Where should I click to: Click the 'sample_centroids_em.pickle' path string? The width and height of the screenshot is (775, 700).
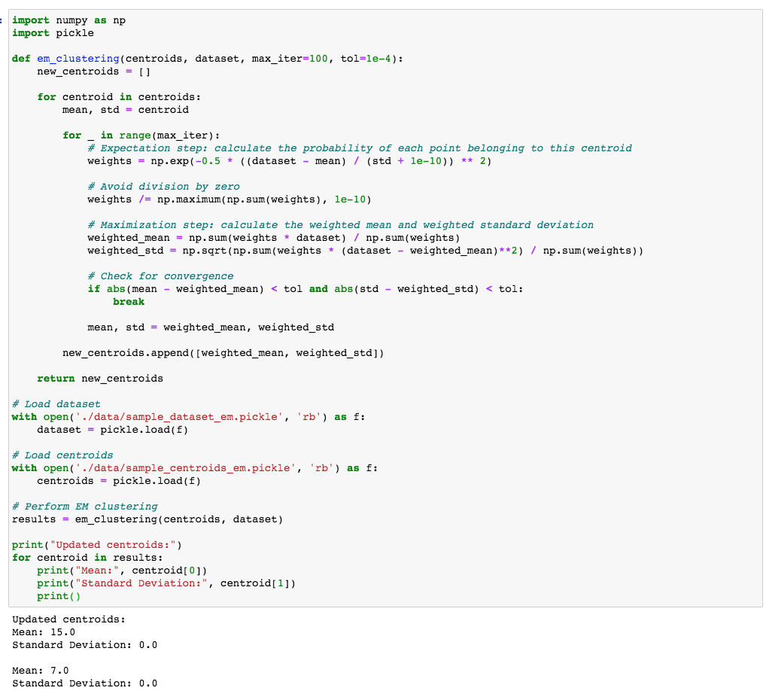pyautogui.click(x=185, y=468)
